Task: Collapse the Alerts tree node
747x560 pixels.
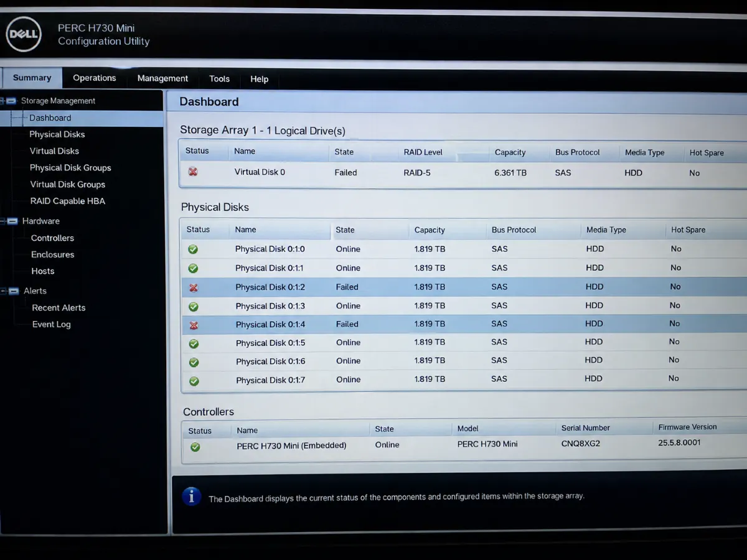Action: (14, 291)
